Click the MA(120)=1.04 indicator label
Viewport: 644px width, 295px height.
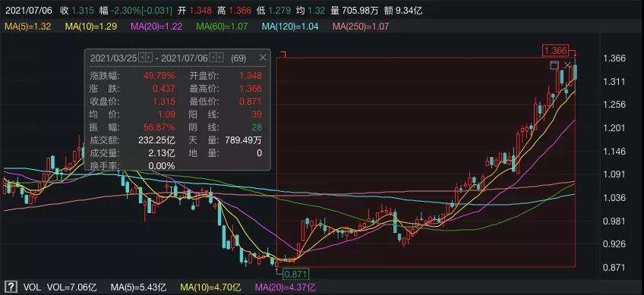click(290, 27)
